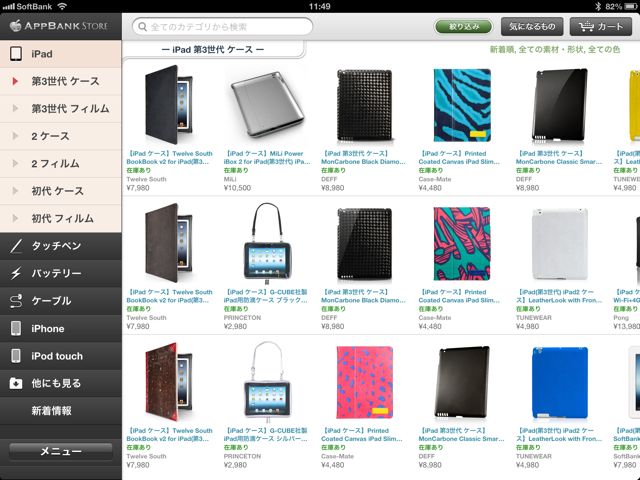The height and width of the screenshot is (480, 640).
Task: Expand the 第3世代 フィルム subcategory arrow
Action: (x=16, y=108)
